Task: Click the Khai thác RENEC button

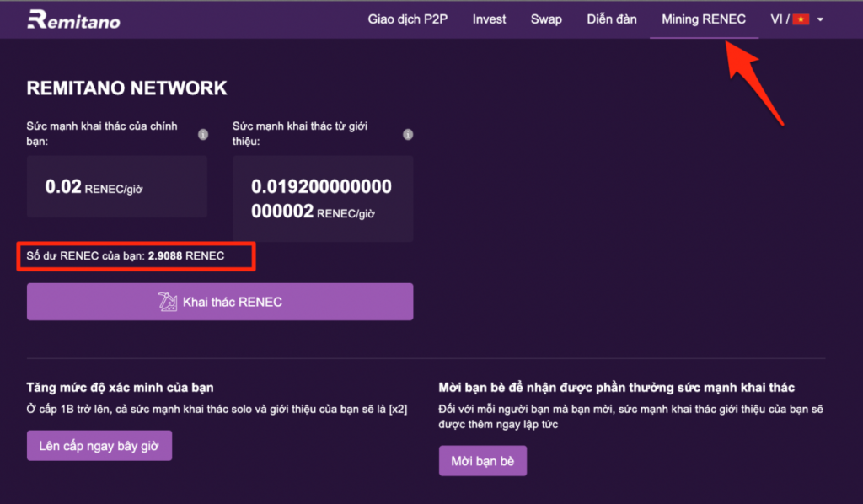Action: (x=220, y=302)
